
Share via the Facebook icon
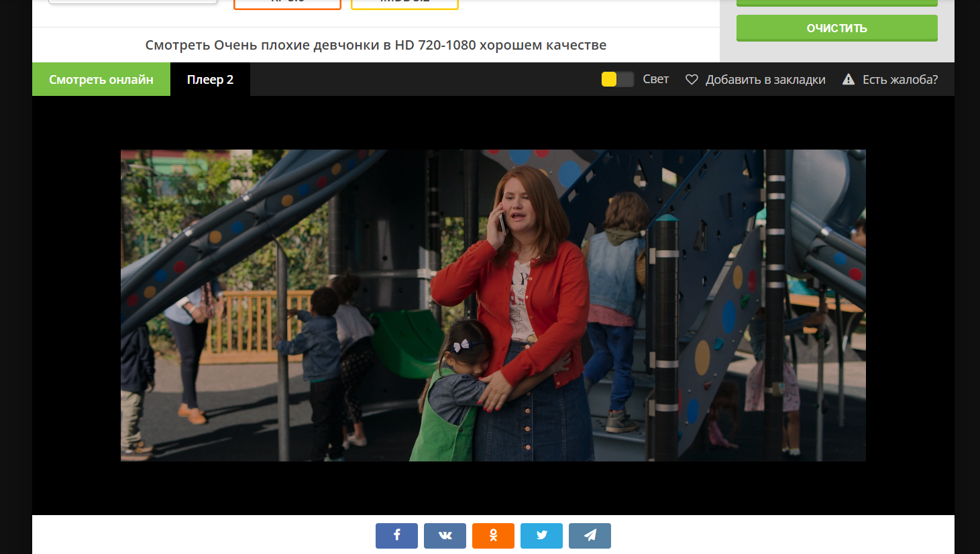click(x=396, y=535)
